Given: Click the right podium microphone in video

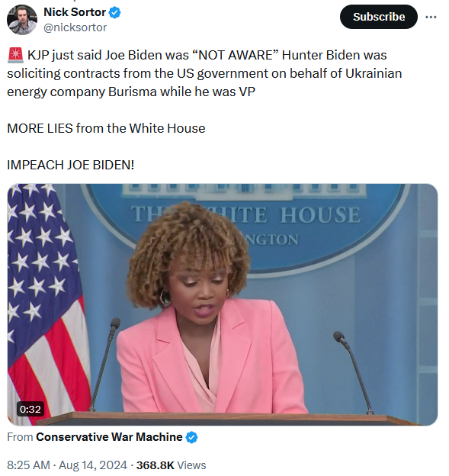Looking at the screenshot, I should 354,373.
